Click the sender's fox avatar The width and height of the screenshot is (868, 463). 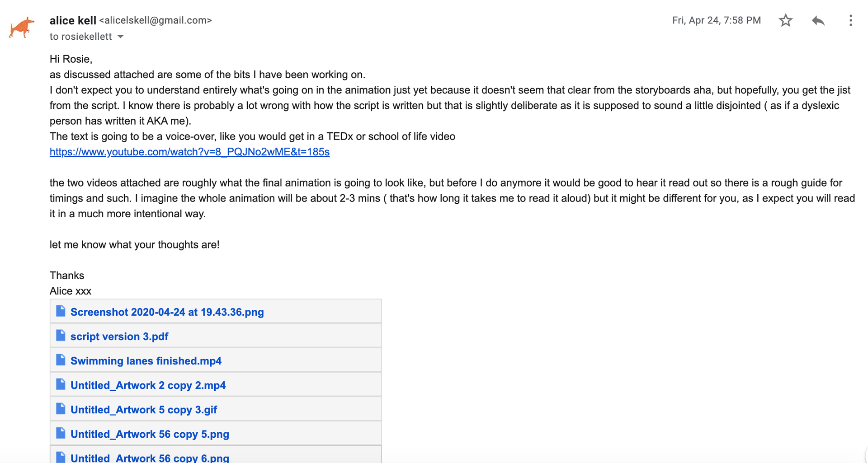click(22, 28)
